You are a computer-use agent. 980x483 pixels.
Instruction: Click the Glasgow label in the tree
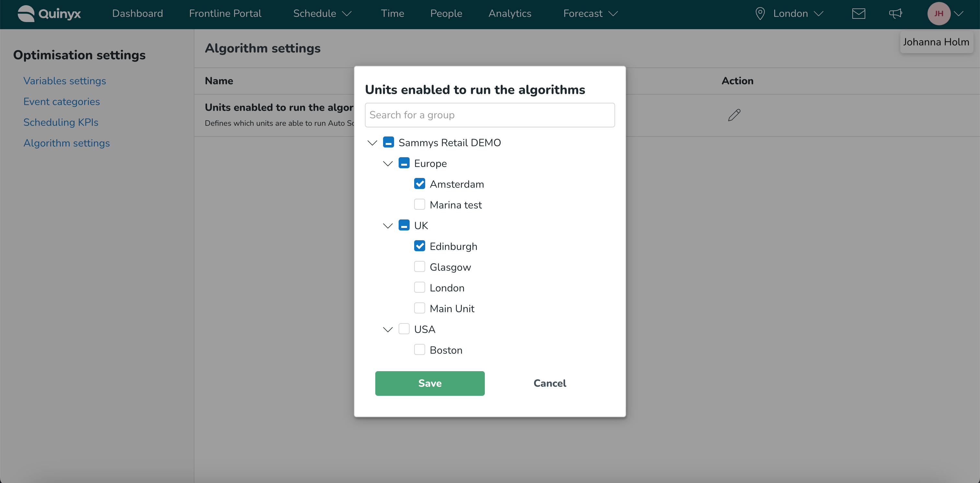450,267
